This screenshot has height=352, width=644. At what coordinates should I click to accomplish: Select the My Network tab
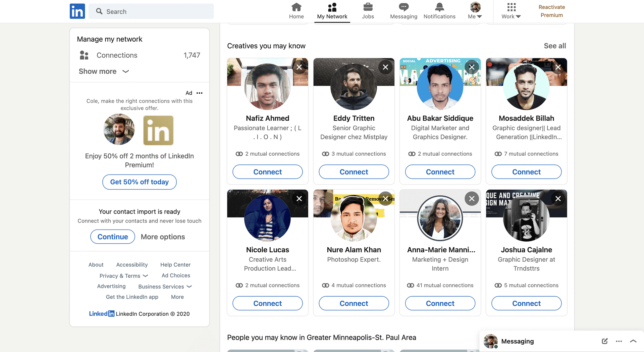tap(332, 11)
